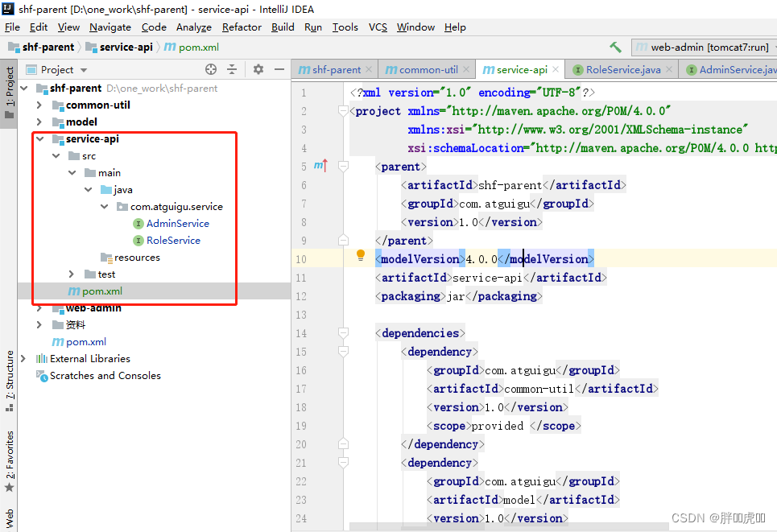
Task: Open the File menu
Action: pos(12,27)
